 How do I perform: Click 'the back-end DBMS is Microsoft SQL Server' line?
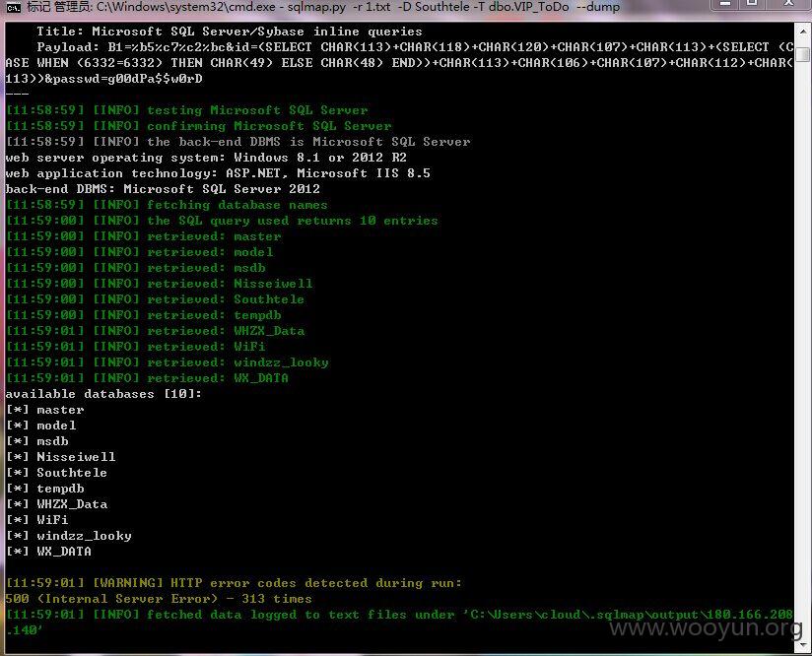click(237, 142)
